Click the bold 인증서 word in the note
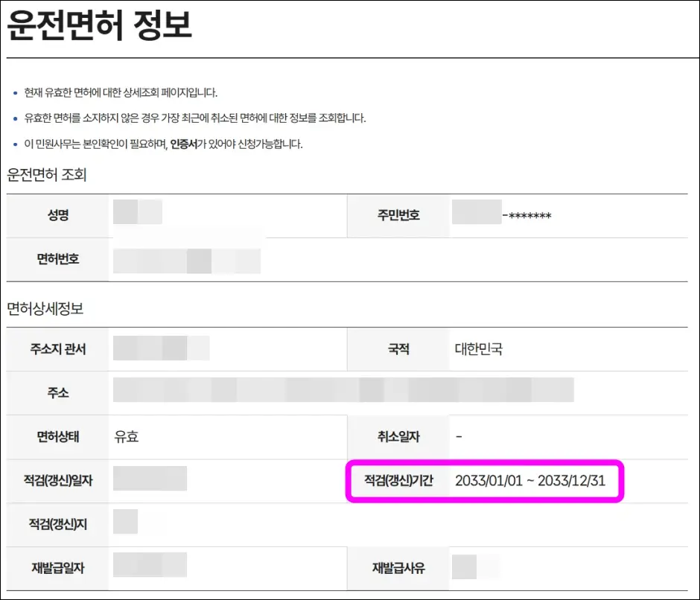700x600 pixels. (x=183, y=144)
